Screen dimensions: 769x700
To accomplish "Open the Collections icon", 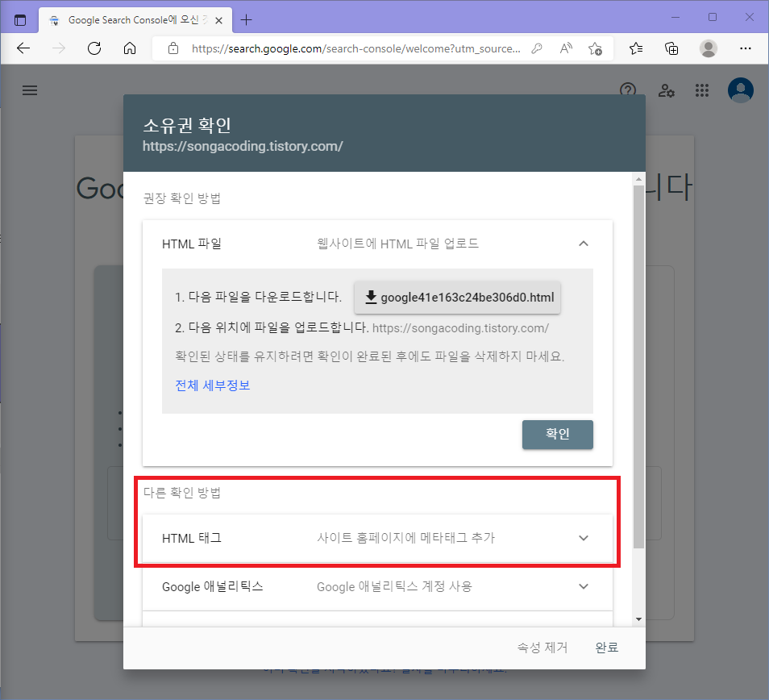I will point(671,48).
